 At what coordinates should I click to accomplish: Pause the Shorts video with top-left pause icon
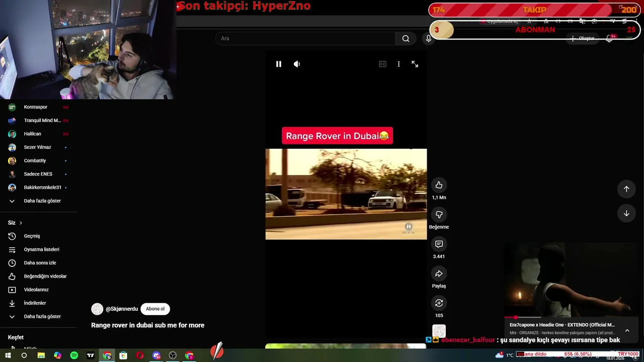click(278, 64)
